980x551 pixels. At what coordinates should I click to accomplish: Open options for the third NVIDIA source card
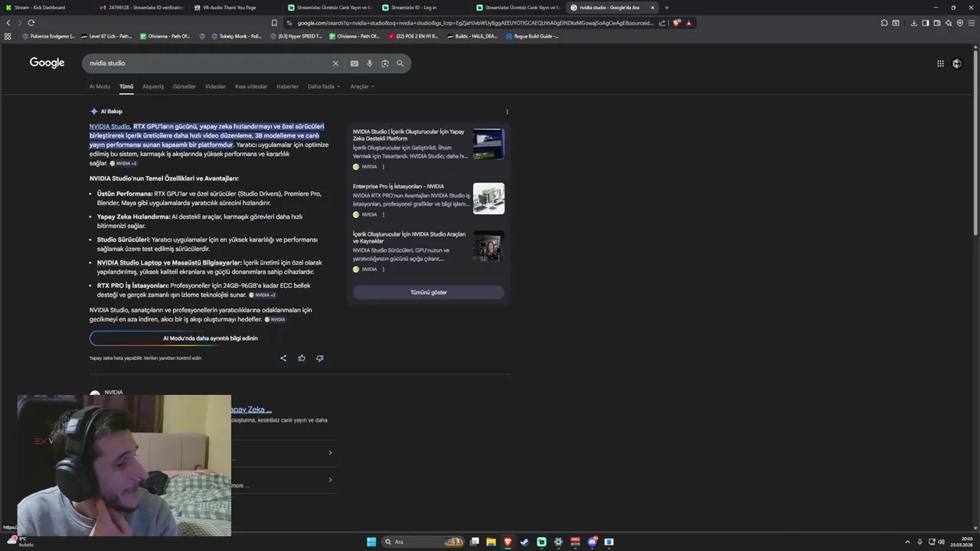pos(384,269)
